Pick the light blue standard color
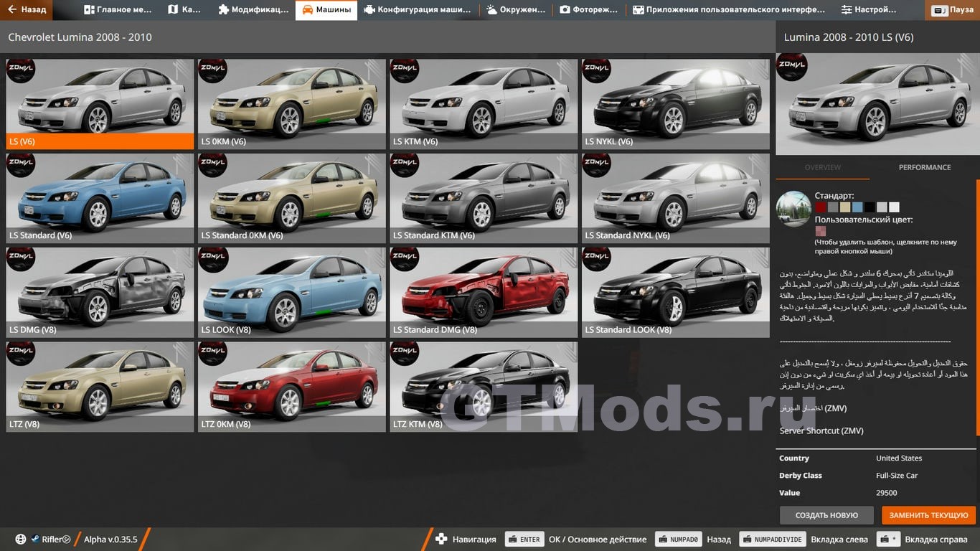This screenshot has width=980, height=551. pos(857,207)
